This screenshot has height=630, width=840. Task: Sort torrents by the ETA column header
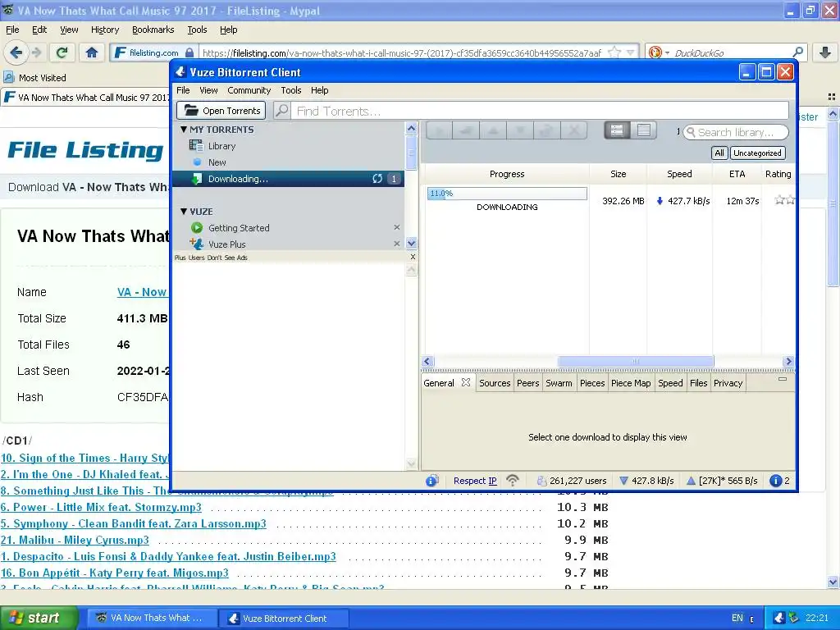[737, 174]
